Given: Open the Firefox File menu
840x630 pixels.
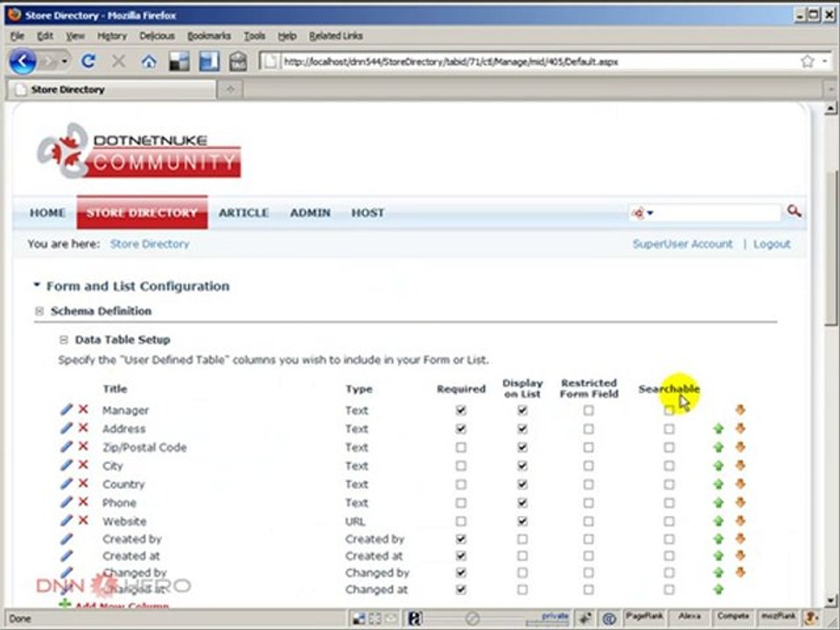Looking at the screenshot, I should click(x=17, y=36).
